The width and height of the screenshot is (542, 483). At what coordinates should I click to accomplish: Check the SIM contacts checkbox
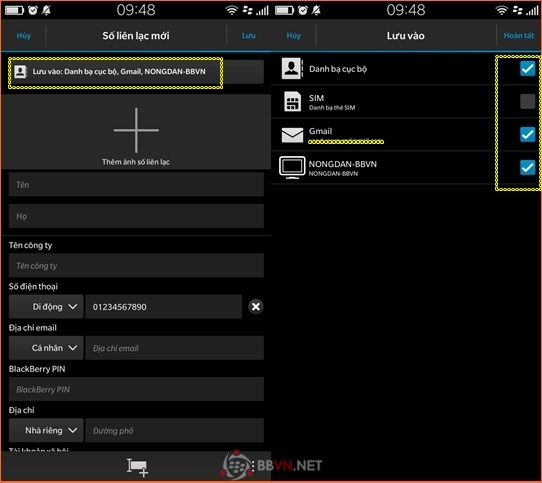[x=527, y=101]
